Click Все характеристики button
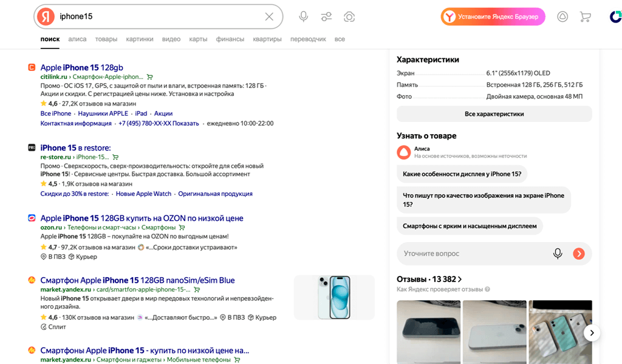Viewport: 622px width, 364px height. pyautogui.click(x=494, y=113)
